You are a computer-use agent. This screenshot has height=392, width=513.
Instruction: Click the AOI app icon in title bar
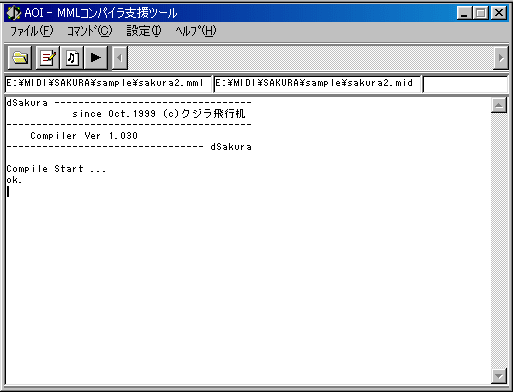pos(14,13)
